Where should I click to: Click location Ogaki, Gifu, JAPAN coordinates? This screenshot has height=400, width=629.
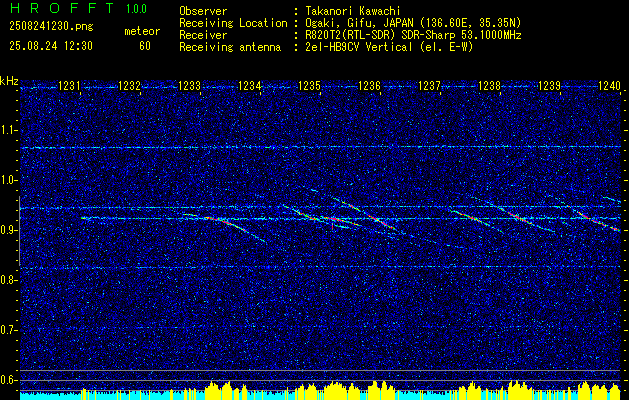pyautogui.click(x=412, y=23)
